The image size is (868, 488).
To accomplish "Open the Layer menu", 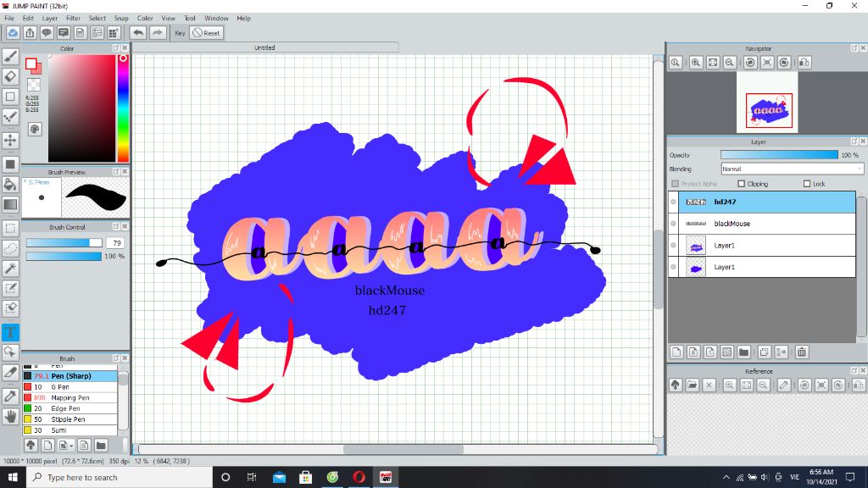I will point(50,19).
